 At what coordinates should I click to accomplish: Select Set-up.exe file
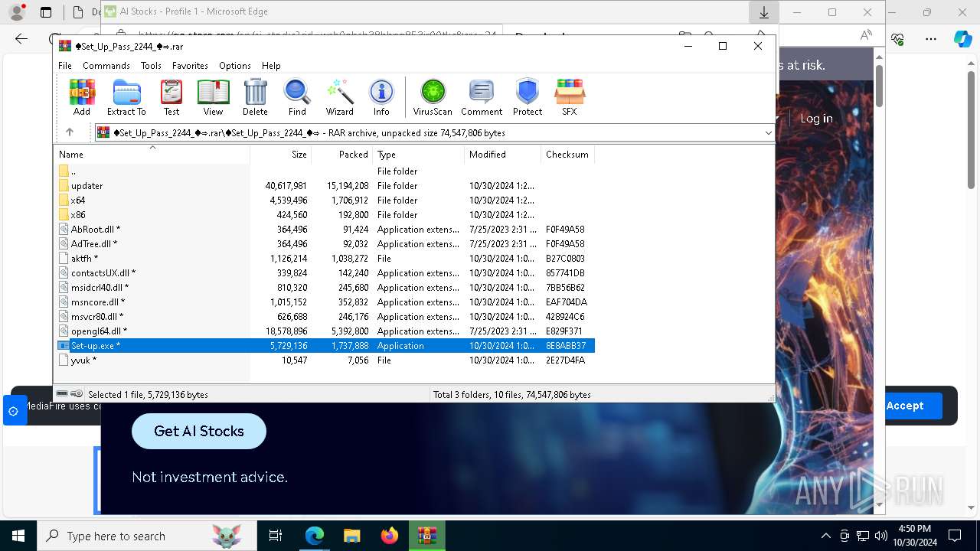click(325, 346)
